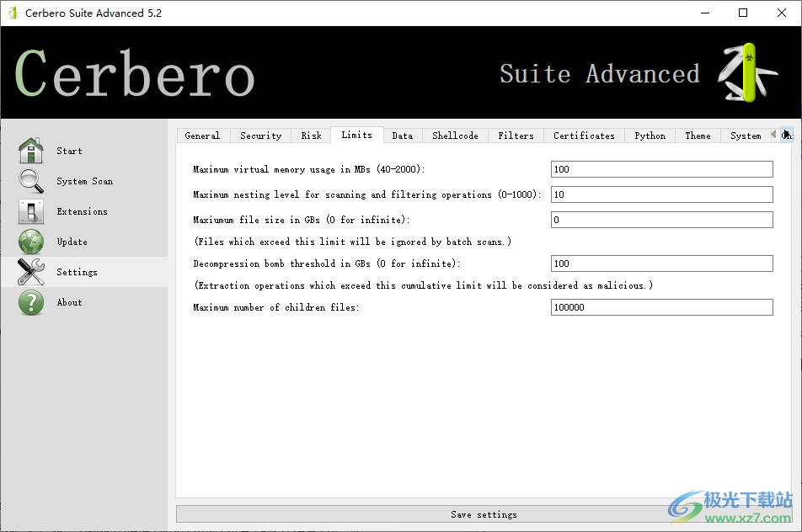Open the Theme tab
This screenshot has height=532, width=802.
(698, 136)
